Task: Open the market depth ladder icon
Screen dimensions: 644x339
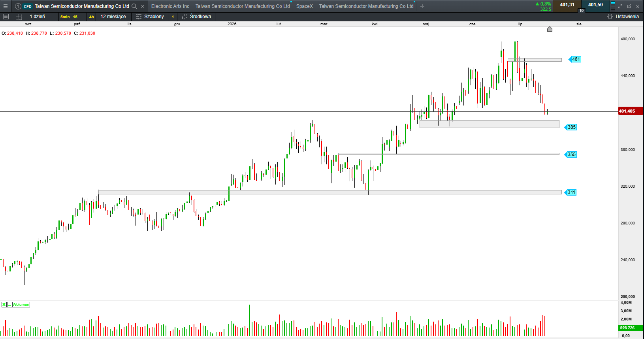Action: [x=613, y=6]
